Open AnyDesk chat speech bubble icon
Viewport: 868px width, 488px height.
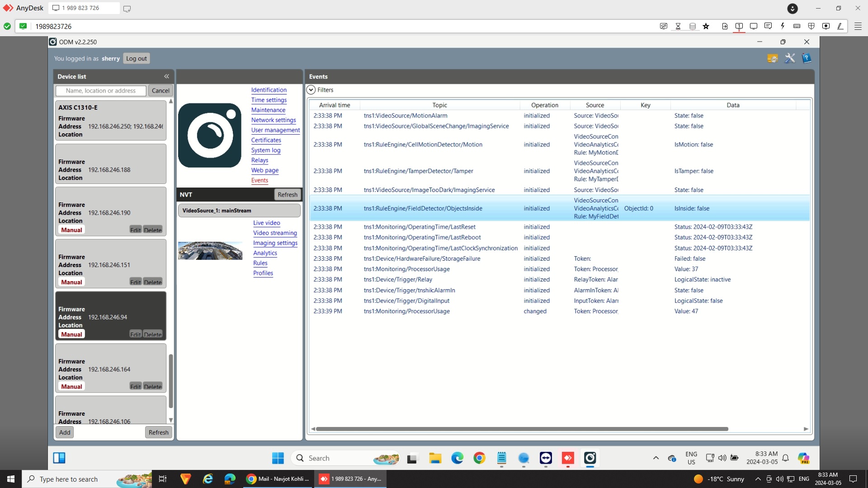pyautogui.click(x=768, y=26)
